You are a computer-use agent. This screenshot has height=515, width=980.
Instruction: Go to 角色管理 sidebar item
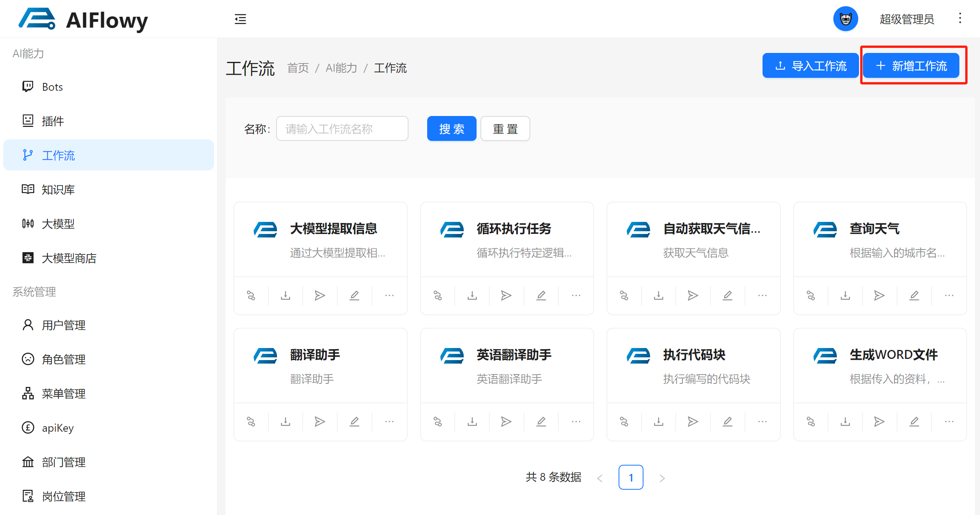pos(63,359)
